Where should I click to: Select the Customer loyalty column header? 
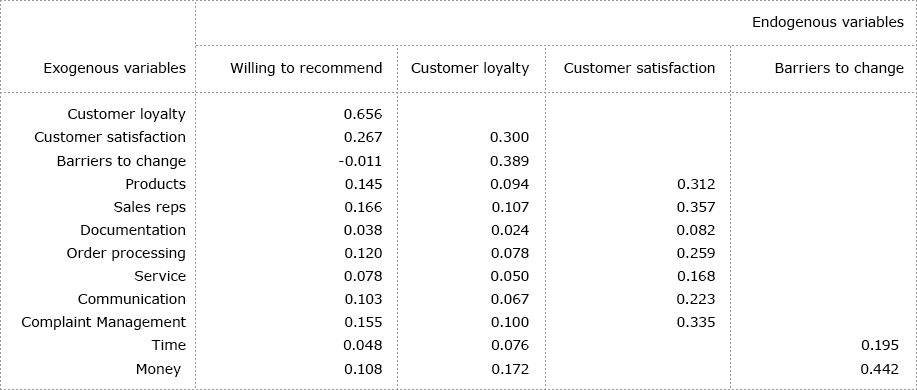point(470,68)
